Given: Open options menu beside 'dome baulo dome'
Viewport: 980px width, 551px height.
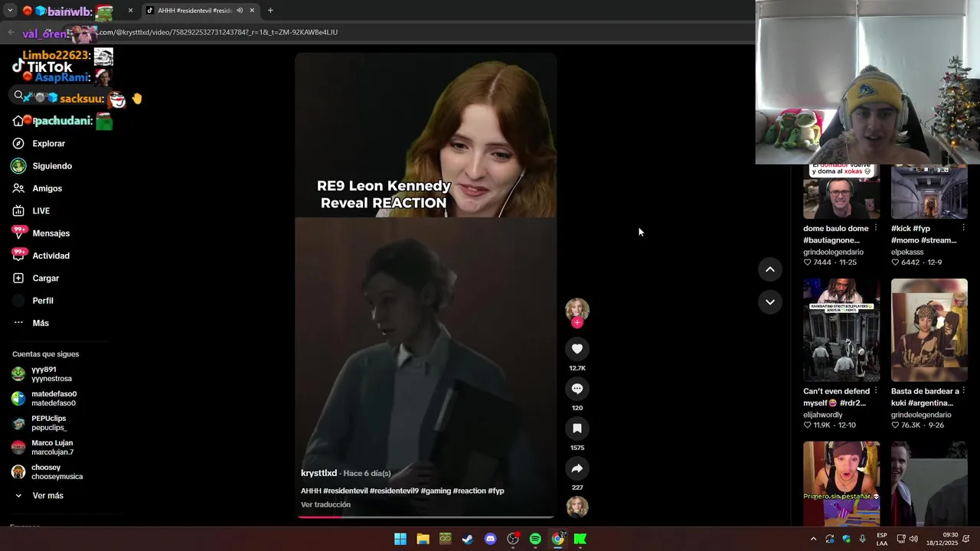Looking at the screenshot, I should pos(876,228).
